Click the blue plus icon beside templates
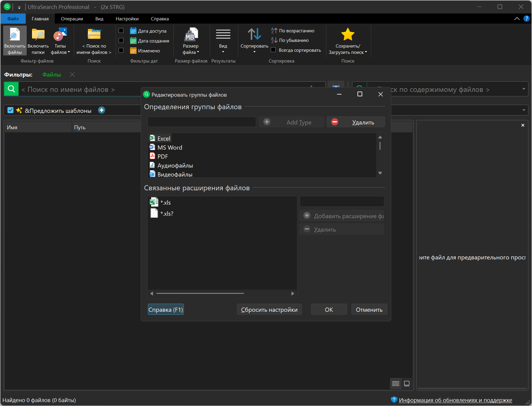Screen dimensions: 532x406 pyautogui.click(x=102, y=110)
